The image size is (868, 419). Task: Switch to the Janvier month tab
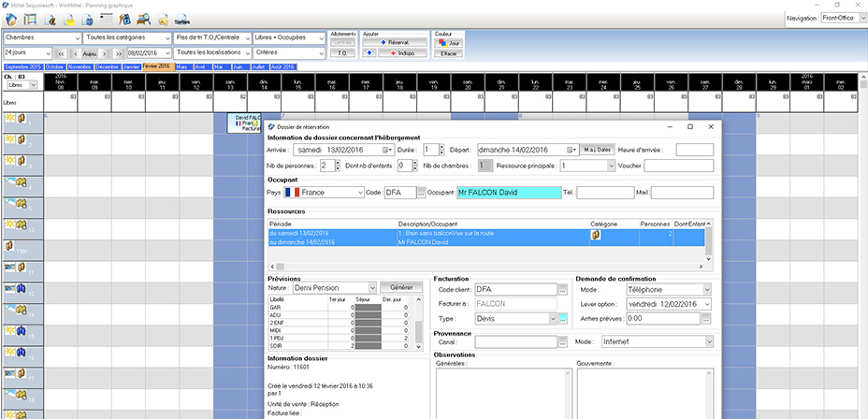pos(131,66)
